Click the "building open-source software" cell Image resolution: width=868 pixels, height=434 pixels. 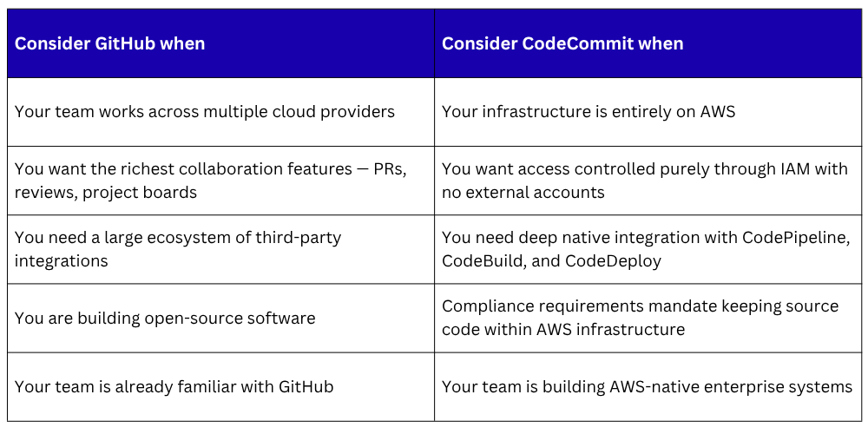220,318
